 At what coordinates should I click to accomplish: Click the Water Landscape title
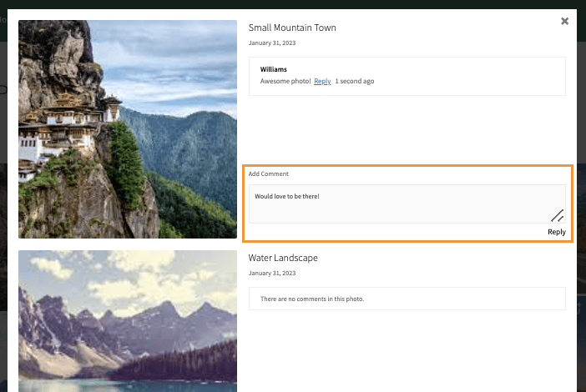coord(283,258)
